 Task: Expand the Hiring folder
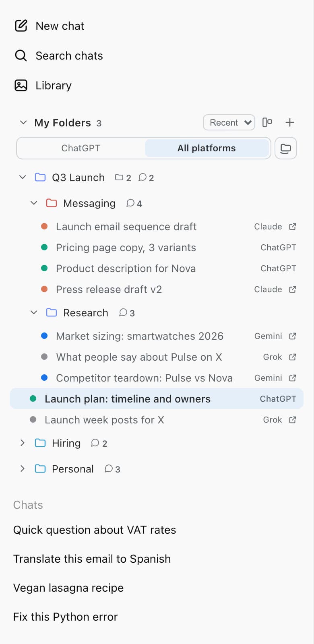tap(23, 443)
